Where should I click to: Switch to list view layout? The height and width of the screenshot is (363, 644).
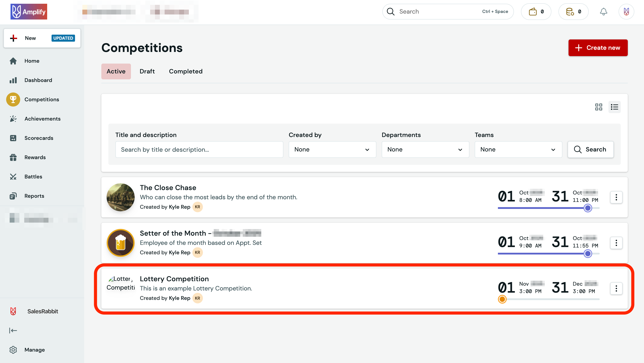coord(614,107)
